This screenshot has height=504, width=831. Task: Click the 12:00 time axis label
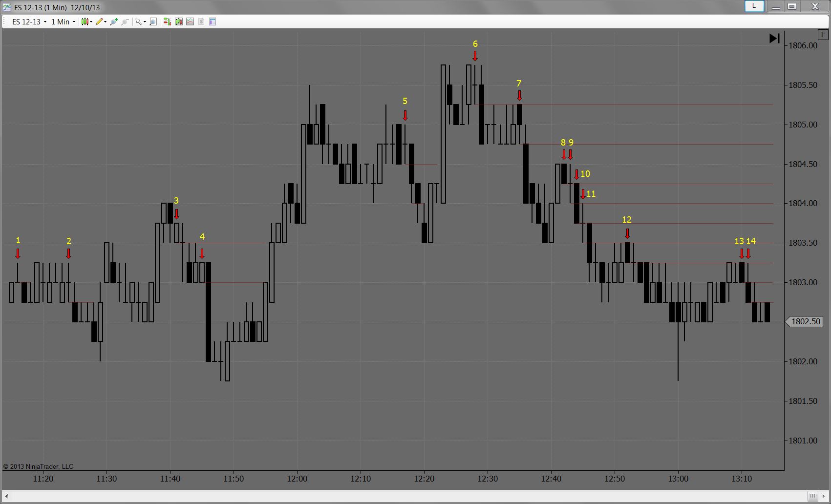click(x=297, y=479)
